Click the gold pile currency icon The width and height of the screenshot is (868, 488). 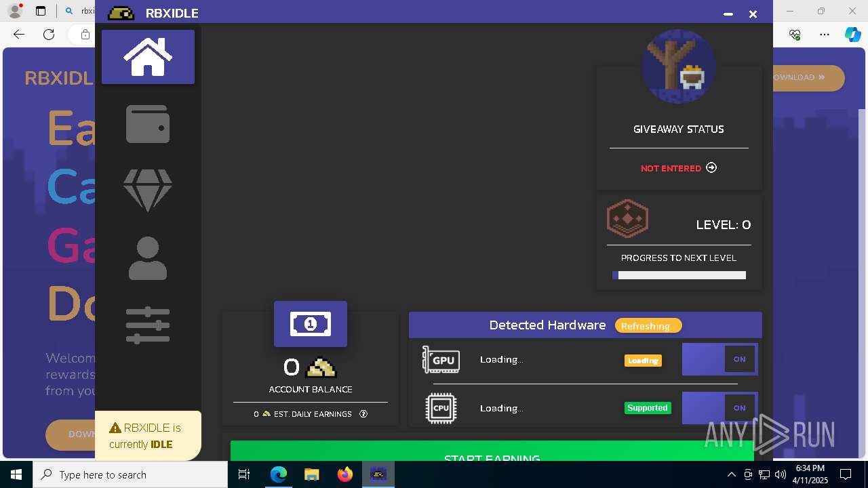point(321,367)
